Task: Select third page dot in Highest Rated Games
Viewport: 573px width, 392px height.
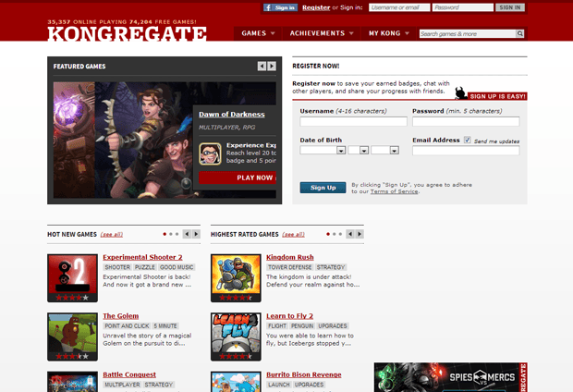Action: click(x=340, y=234)
